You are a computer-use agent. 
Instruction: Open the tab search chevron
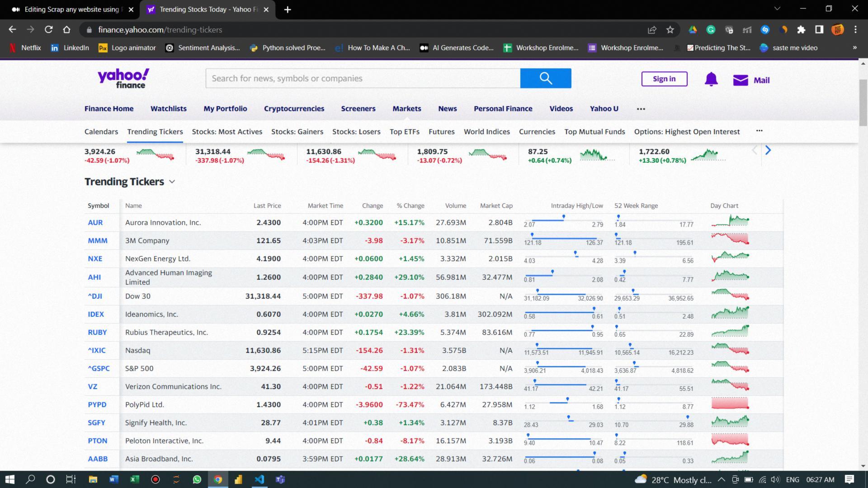coord(777,8)
